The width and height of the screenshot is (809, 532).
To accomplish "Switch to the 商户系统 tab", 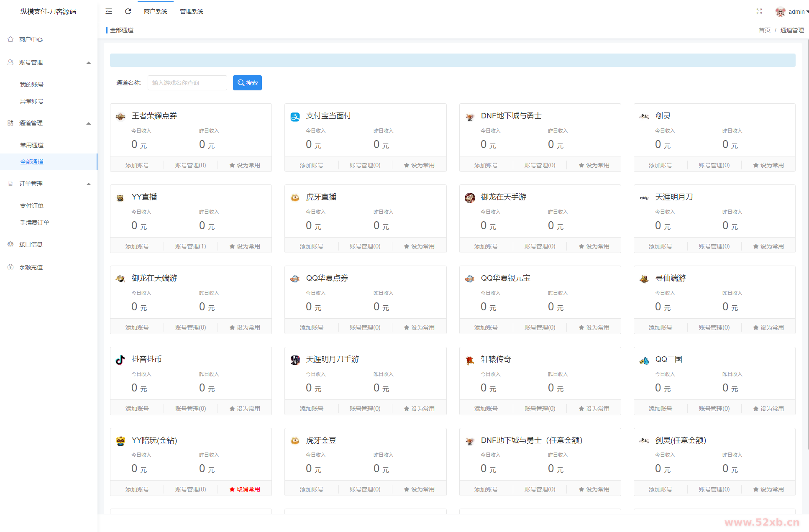I will tap(155, 11).
